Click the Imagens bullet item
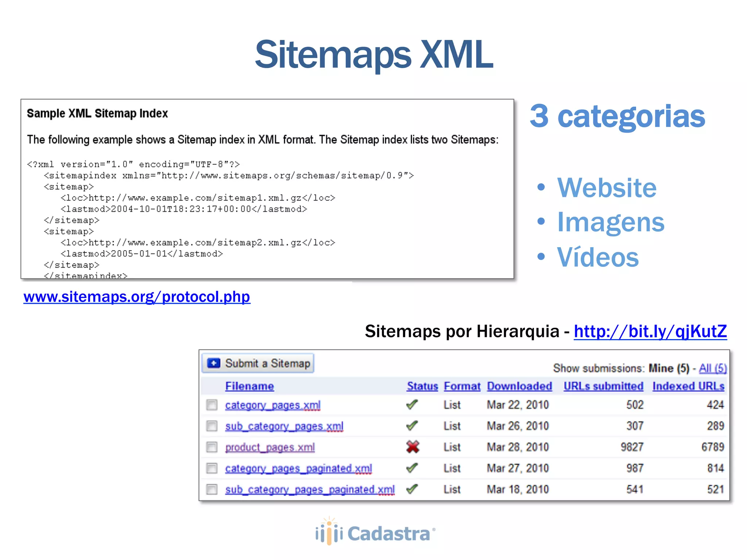 611,223
